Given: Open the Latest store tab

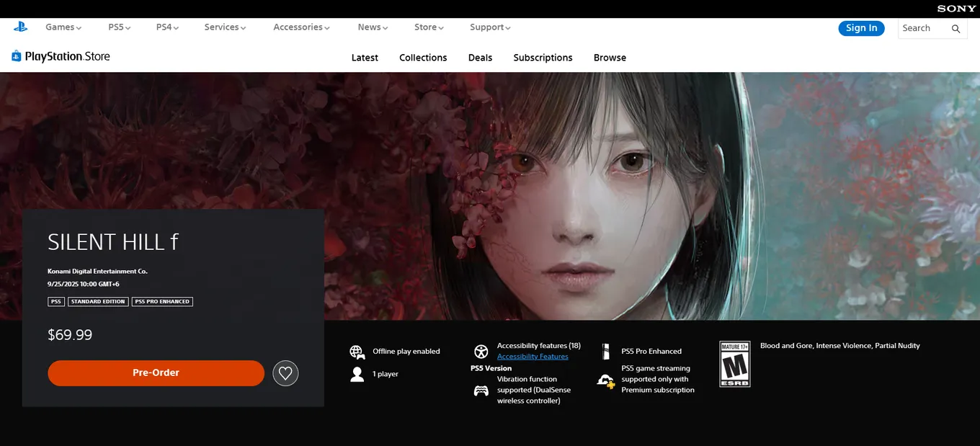Looking at the screenshot, I should tap(365, 58).
